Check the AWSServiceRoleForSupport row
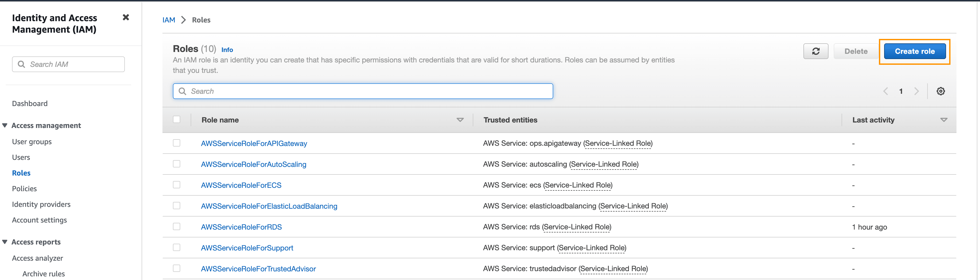 tap(177, 248)
